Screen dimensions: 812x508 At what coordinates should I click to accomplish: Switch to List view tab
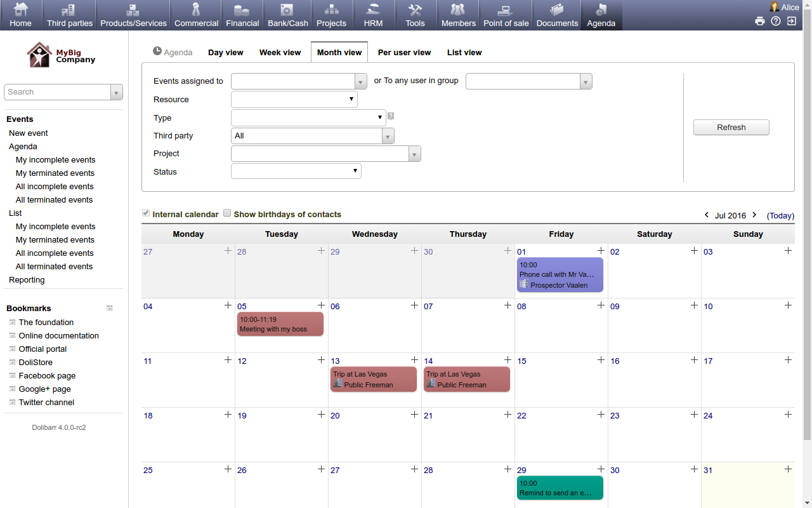tap(464, 53)
